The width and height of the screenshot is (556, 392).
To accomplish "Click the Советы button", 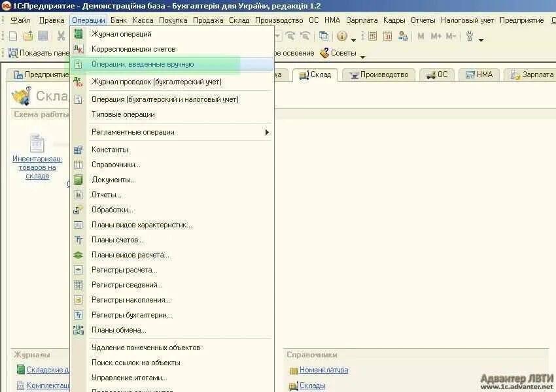I will [x=338, y=53].
